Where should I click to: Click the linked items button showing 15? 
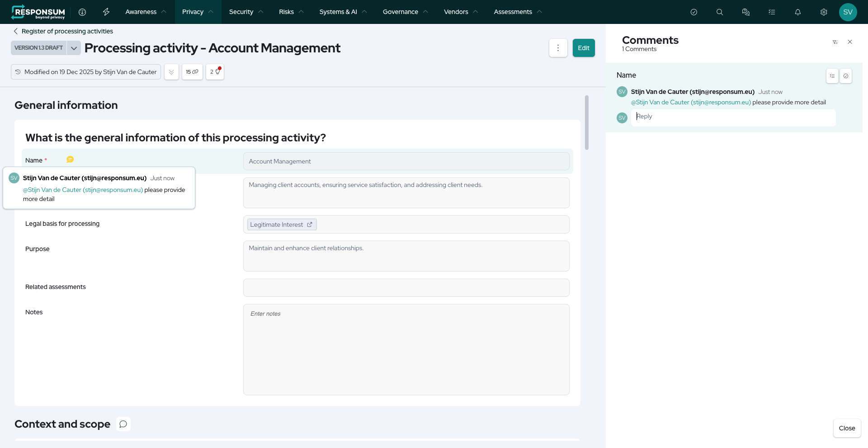[x=192, y=72]
